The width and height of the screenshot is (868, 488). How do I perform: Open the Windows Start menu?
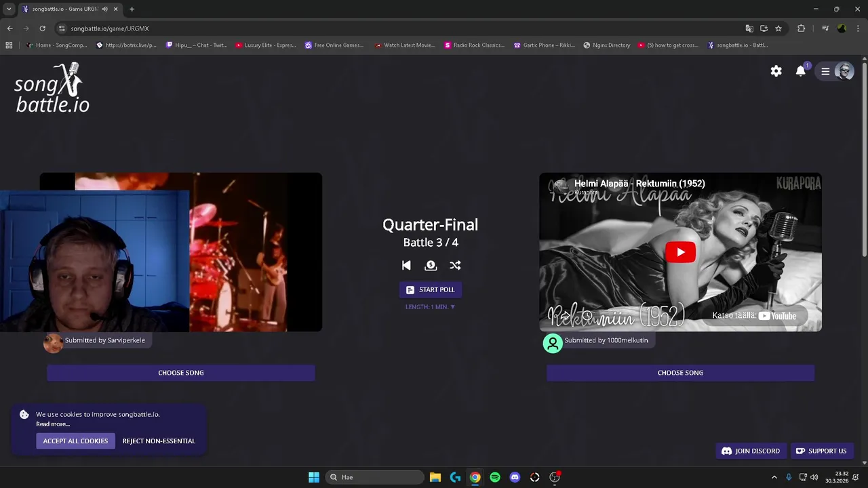tap(314, 477)
